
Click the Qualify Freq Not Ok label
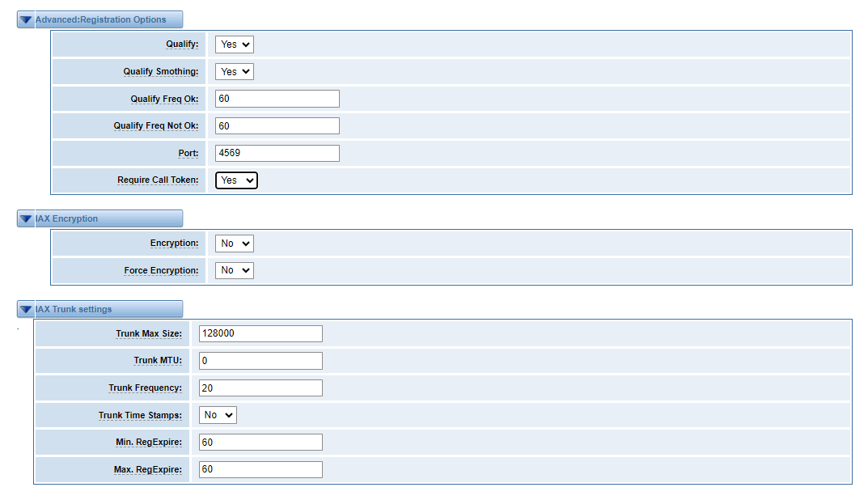pos(156,125)
